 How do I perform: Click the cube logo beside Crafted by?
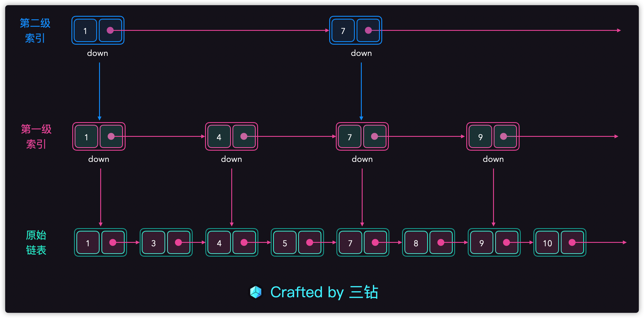[256, 292]
